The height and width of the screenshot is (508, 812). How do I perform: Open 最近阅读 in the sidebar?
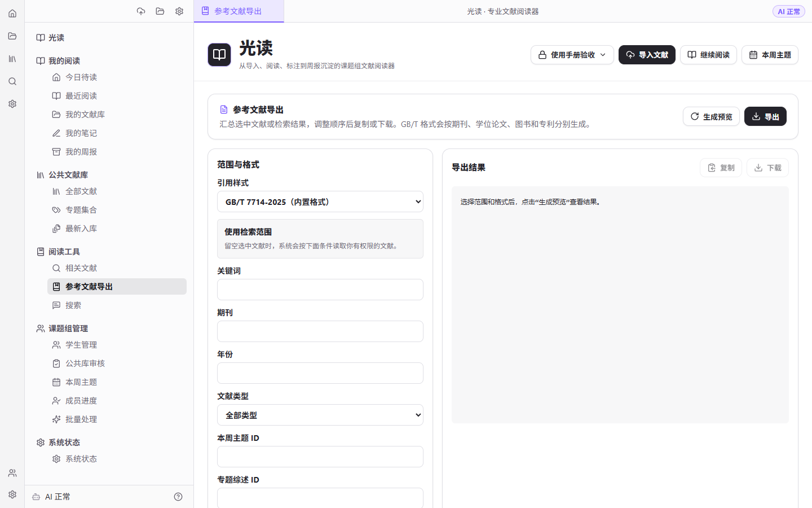tap(117, 96)
